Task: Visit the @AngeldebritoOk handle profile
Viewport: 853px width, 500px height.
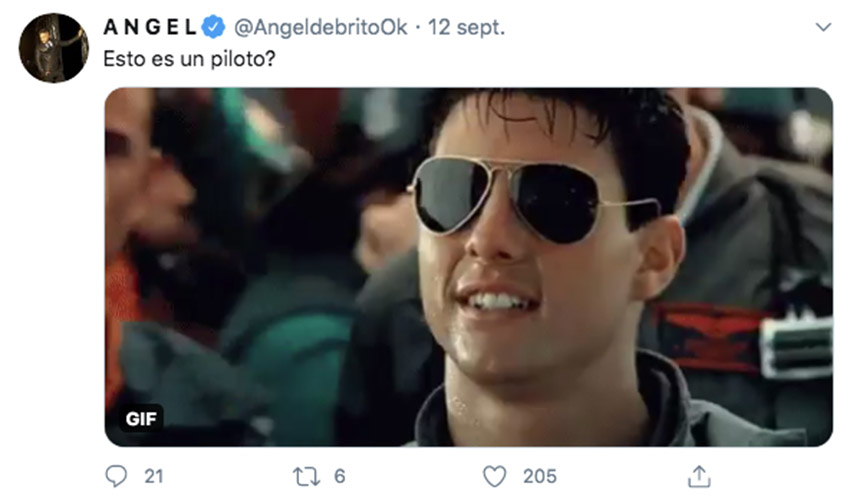Action: pos(320,27)
